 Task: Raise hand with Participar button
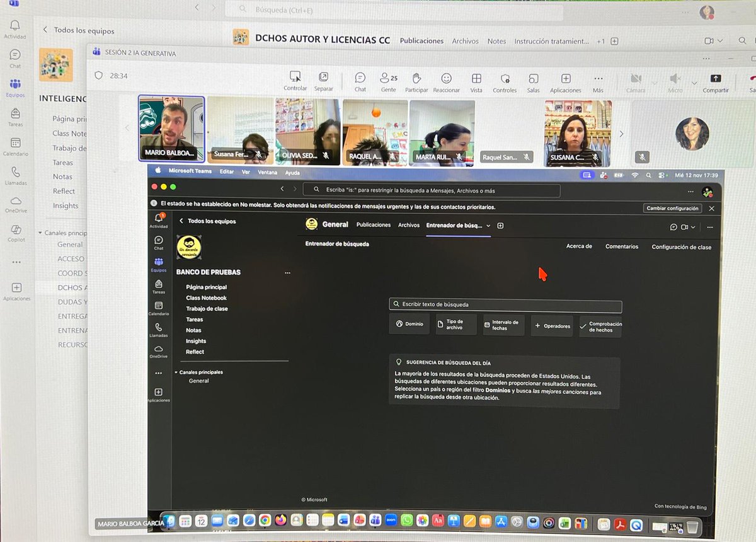tap(416, 83)
